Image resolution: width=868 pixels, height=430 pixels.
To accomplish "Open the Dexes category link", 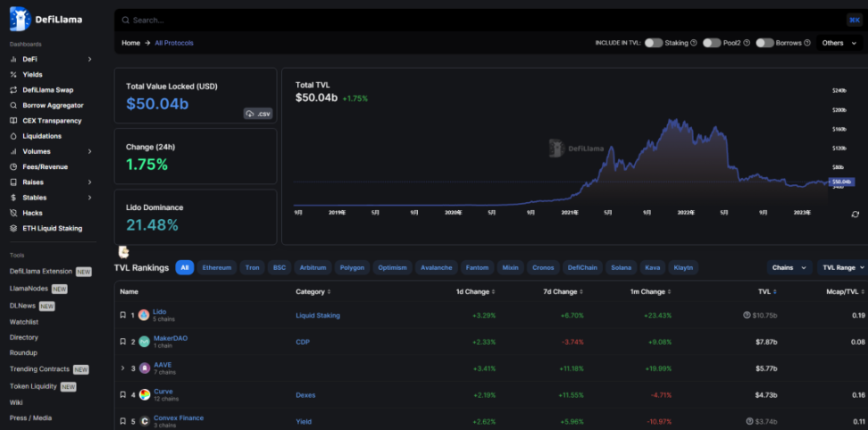I will 305,395.
